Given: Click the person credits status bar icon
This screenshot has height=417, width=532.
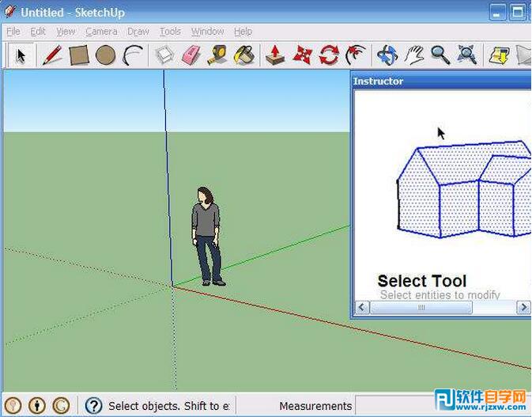Looking at the screenshot, I should [37, 405].
